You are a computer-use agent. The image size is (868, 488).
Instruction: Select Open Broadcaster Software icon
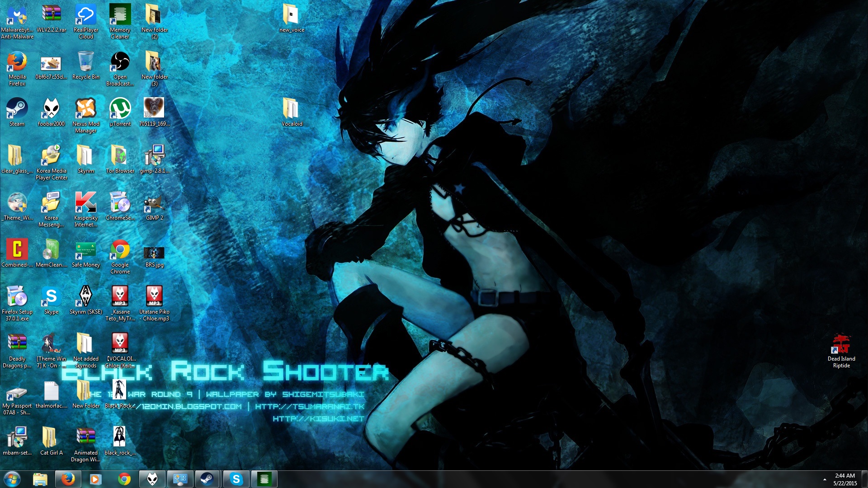(120, 62)
